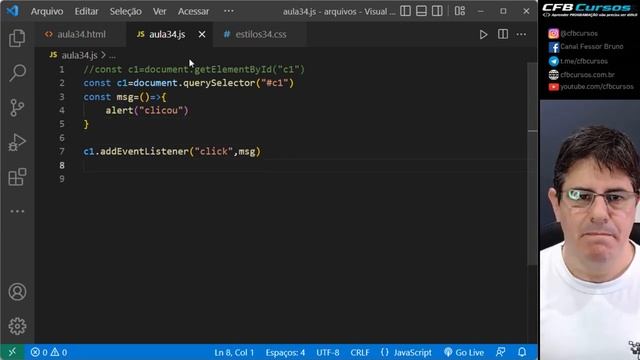Change indentation Espaços: 4
This screenshot has width=640, height=360.
point(285,352)
